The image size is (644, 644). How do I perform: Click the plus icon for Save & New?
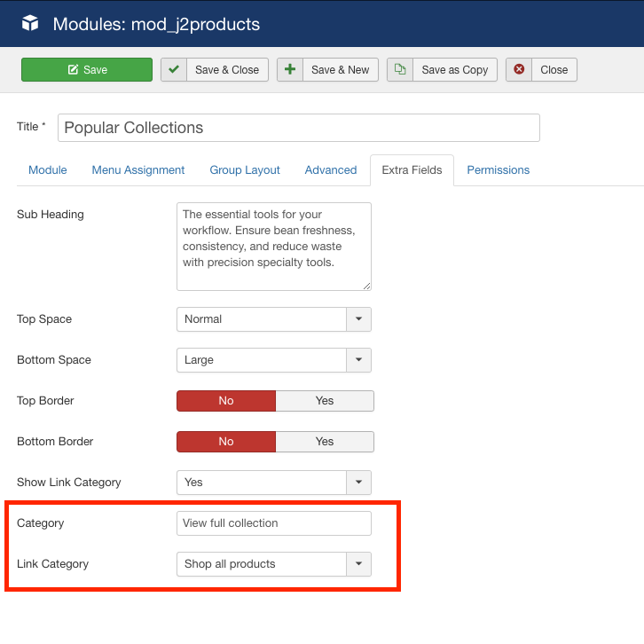point(290,70)
